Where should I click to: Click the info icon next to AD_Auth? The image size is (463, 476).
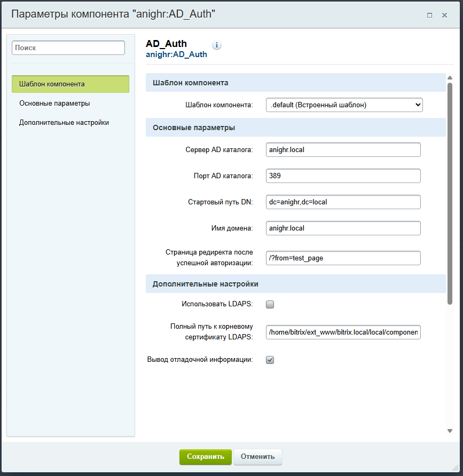click(216, 45)
